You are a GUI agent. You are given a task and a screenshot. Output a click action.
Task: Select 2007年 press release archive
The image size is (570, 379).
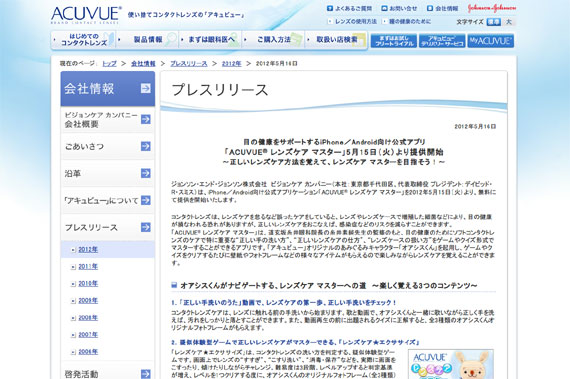pyautogui.click(x=88, y=335)
